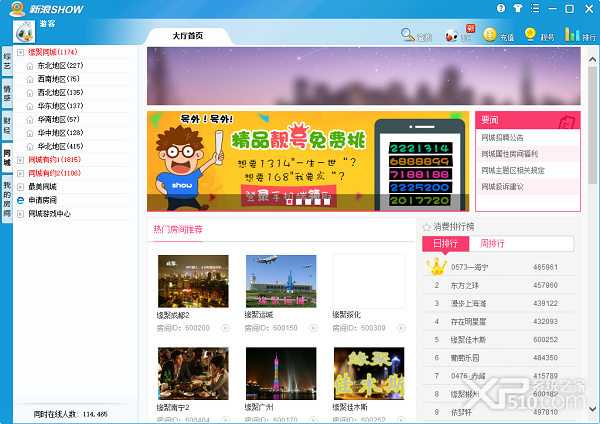Click the document icon in 要闻 header

[x=567, y=122]
